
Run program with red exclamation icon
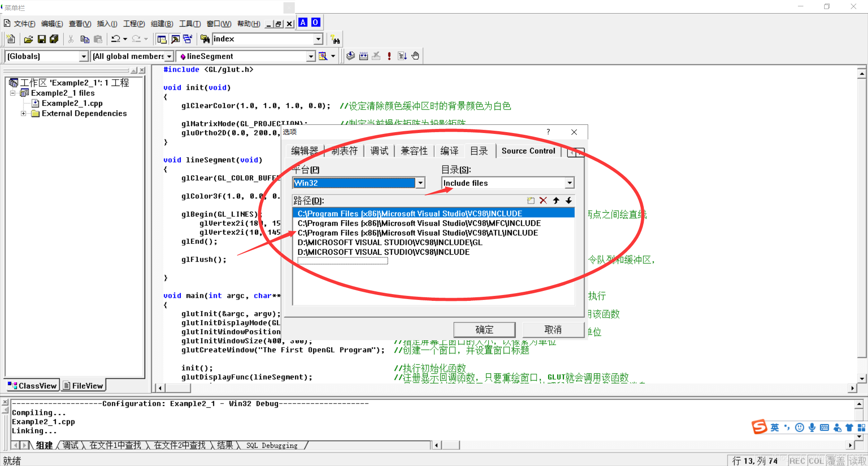click(389, 56)
